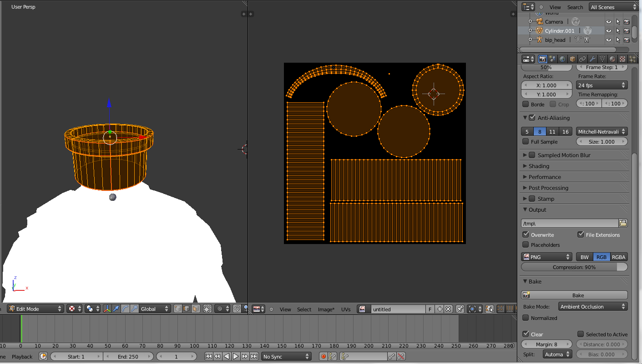This screenshot has height=364, width=642.
Task: Open the PNG file format dropdown
Action: tap(546, 257)
